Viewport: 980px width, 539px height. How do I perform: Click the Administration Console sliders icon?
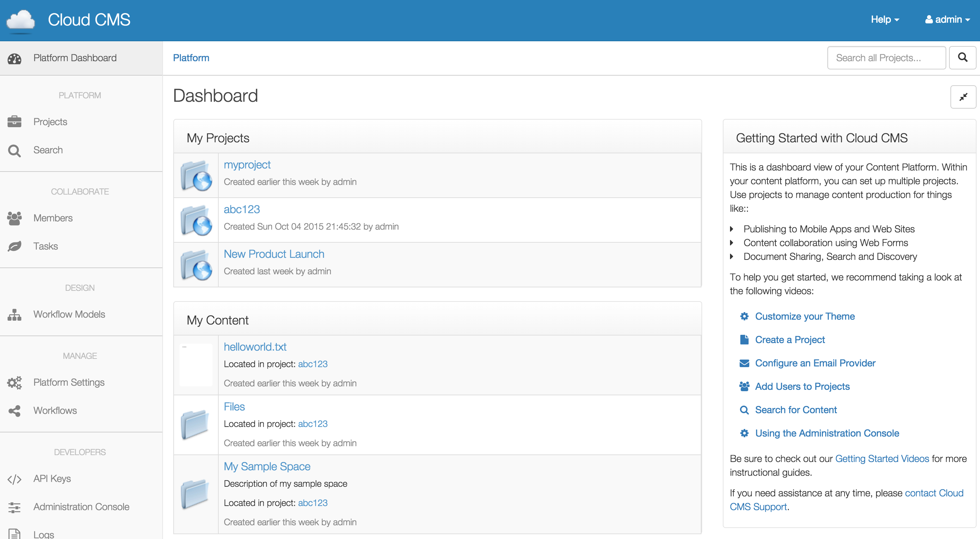[14, 507]
